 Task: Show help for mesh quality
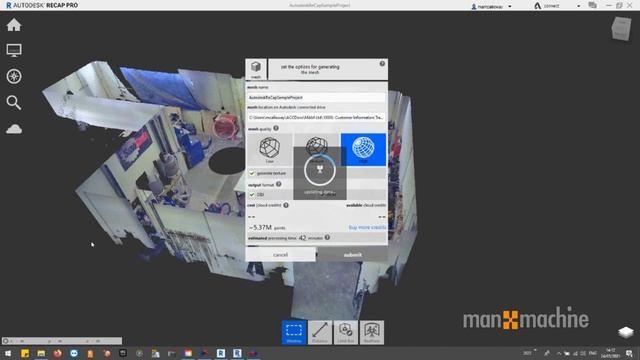coord(276,128)
